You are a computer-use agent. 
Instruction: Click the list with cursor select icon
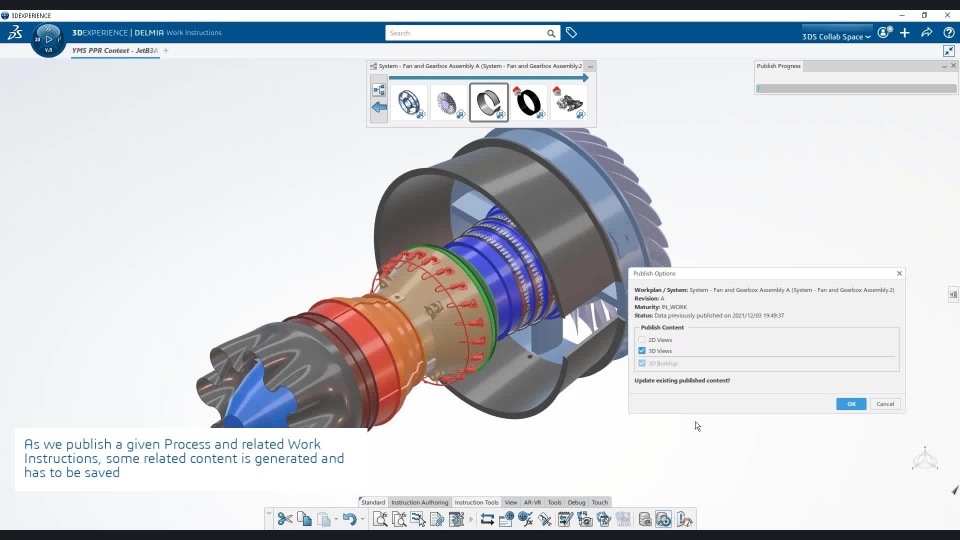(x=418, y=519)
